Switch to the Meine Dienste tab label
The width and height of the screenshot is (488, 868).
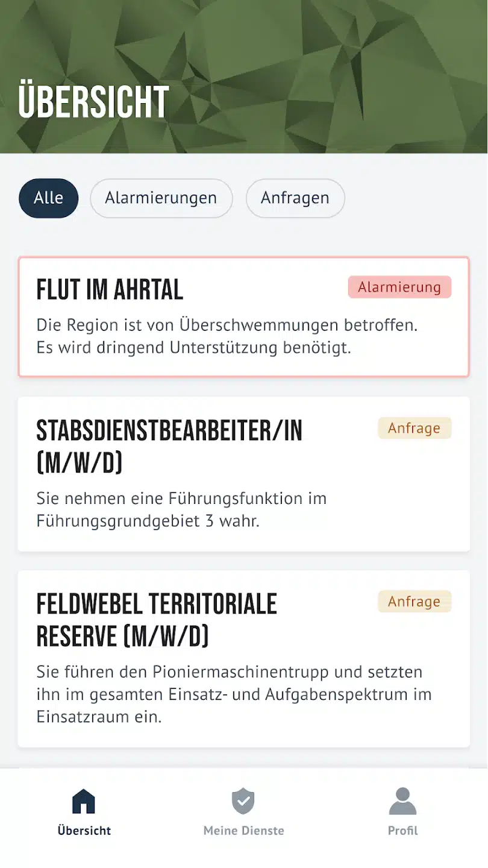[x=243, y=831]
